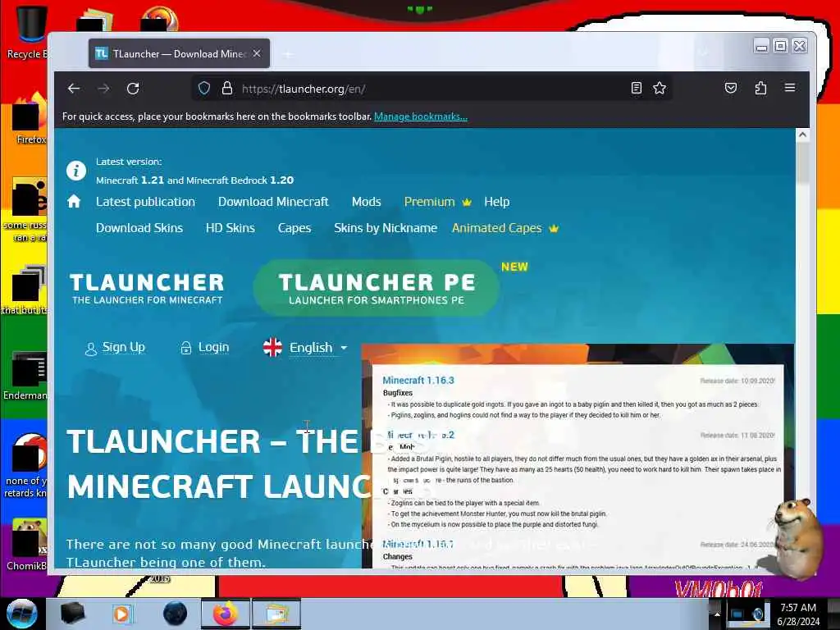Open Download Minecraft menu item
Viewport: 840px width, 630px height.
(273, 202)
